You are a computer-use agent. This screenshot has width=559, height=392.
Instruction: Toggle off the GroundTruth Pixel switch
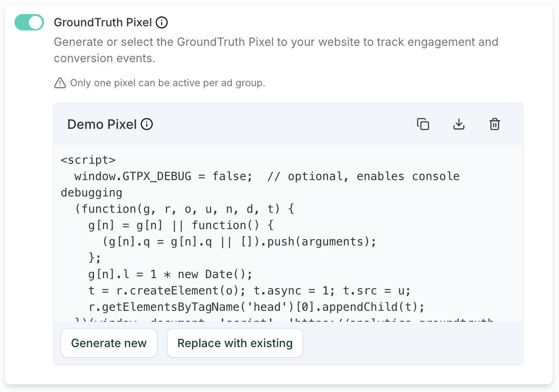[29, 22]
